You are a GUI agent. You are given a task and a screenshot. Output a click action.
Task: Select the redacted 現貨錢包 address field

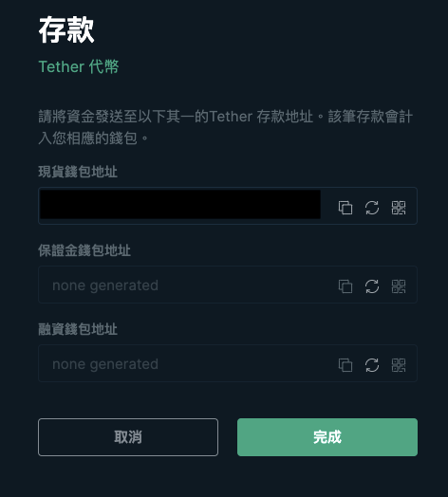click(180, 205)
